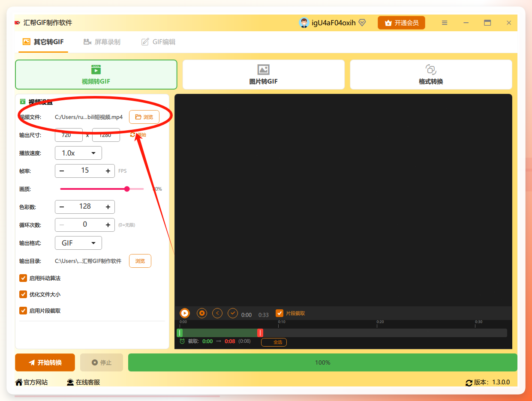Screen dimensions: 532x401
Task: Play the video preview
Action: pyautogui.click(x=184, y=313)
